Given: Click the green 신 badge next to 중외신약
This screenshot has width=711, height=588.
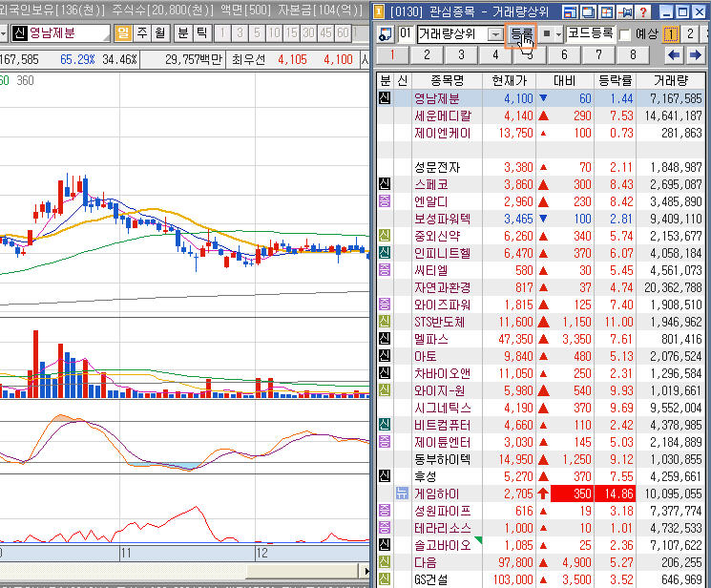Looking at the screenshot, I should point(385,236).
